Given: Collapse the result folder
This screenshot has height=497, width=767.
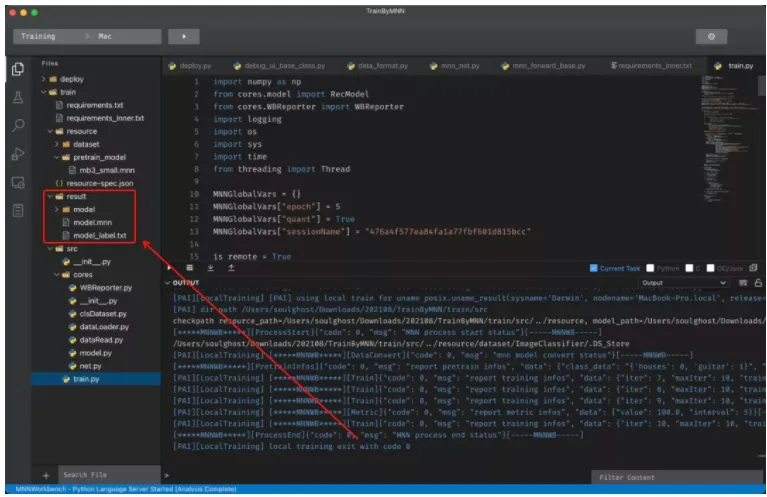Looking at the screenshot, I should (x=50, y=196).
